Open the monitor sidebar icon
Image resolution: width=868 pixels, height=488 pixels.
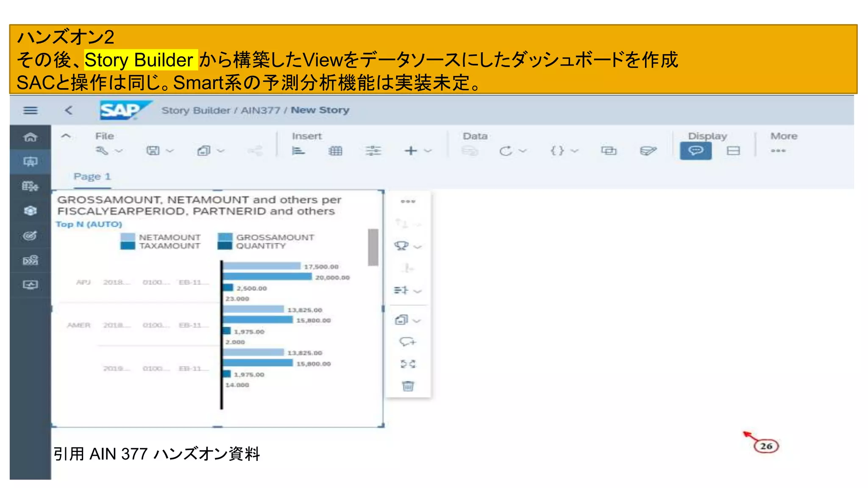(30, 285)
